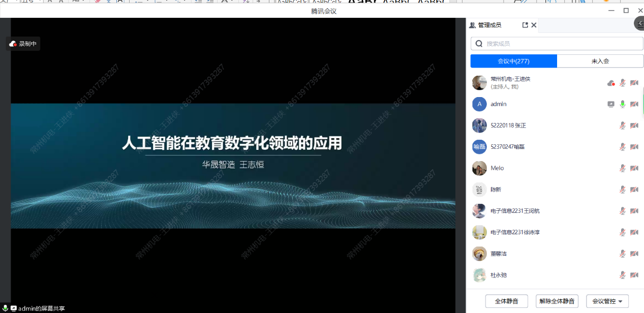The width and height of the screenshot is (644, 313).
Task: Click the 录制中 recording indicator
Action: point(23,44)
